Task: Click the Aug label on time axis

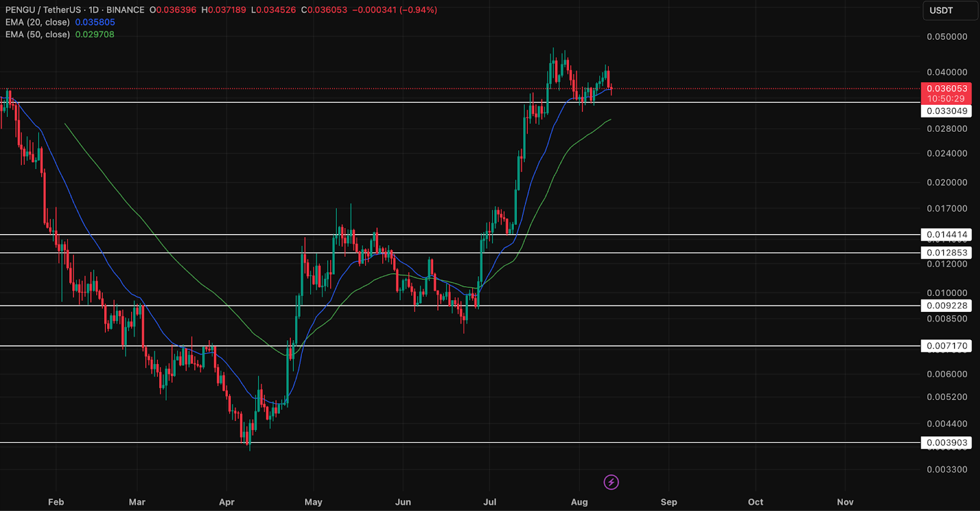Action: pos(579,502)
